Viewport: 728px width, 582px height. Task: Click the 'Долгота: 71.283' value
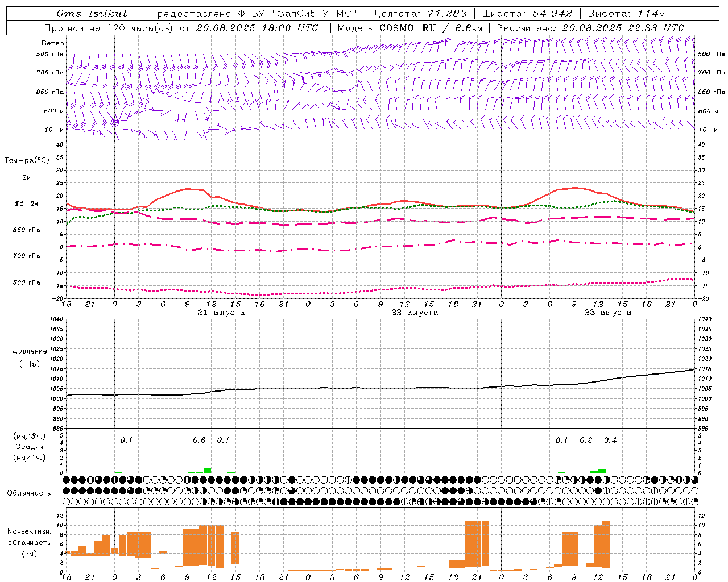click(x=420, y=14)
